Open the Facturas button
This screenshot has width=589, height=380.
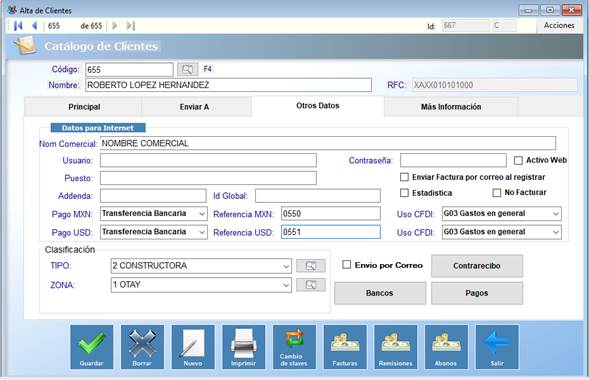(x=345, y=347)
